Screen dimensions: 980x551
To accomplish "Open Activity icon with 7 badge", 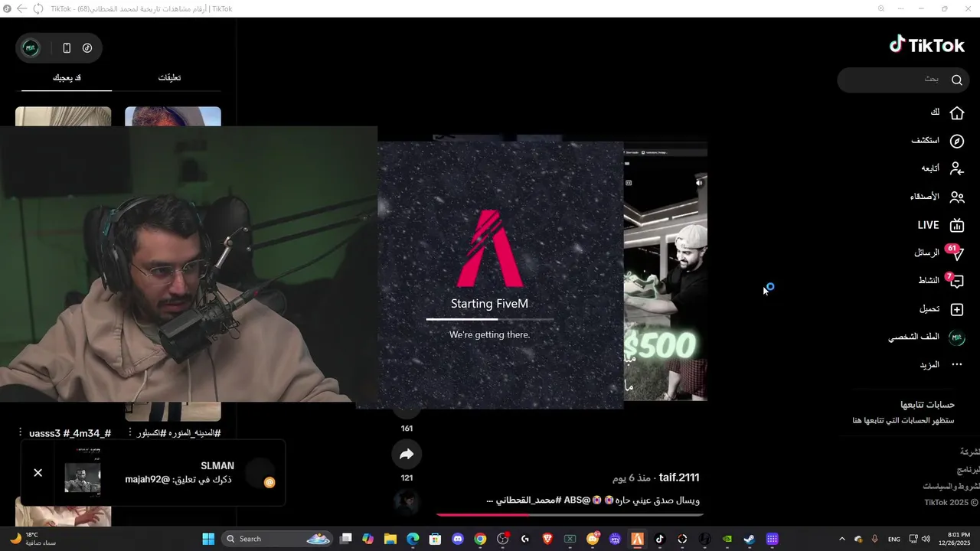I will click(955, 281).
